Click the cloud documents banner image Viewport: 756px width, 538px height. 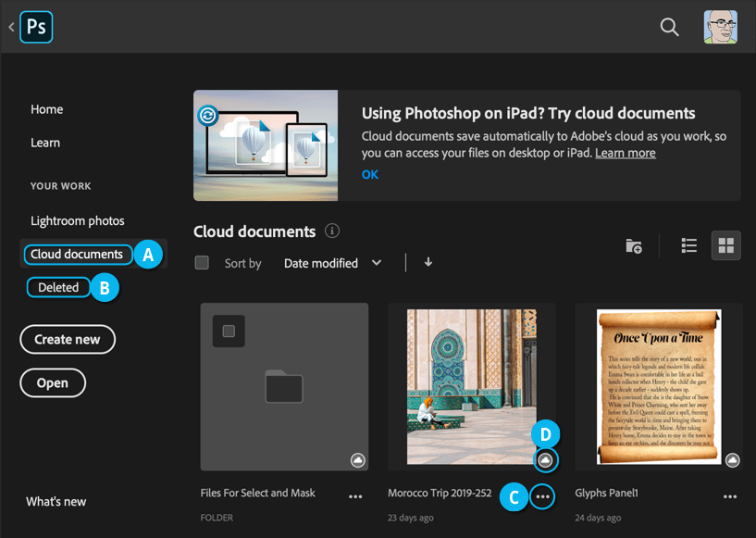pos(266,145)
